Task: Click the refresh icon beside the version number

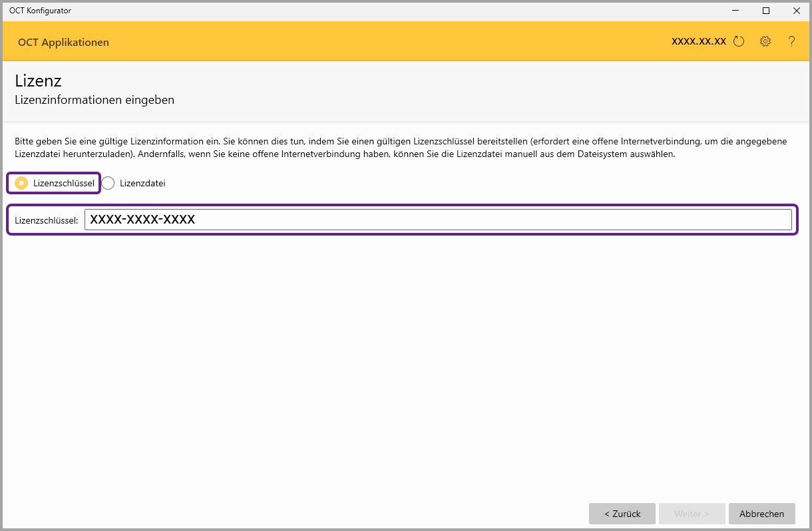Action: click(739, 41)
